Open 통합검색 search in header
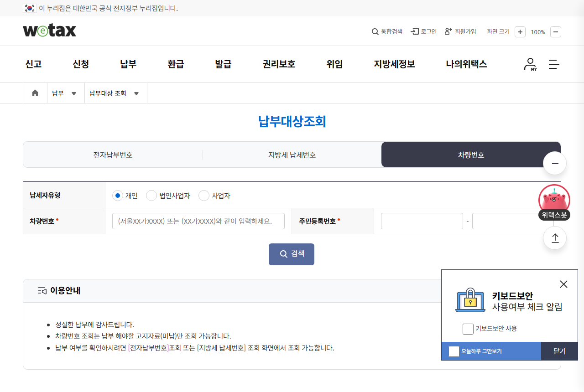Screen dimensions: 584x392 387,31
